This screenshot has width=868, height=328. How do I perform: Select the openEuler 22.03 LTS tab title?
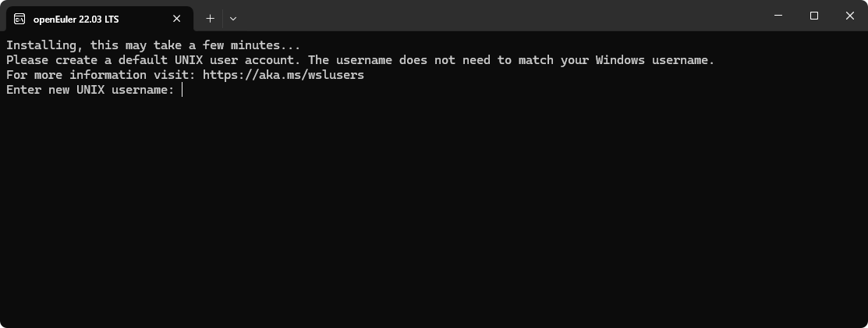click(76, 19)
